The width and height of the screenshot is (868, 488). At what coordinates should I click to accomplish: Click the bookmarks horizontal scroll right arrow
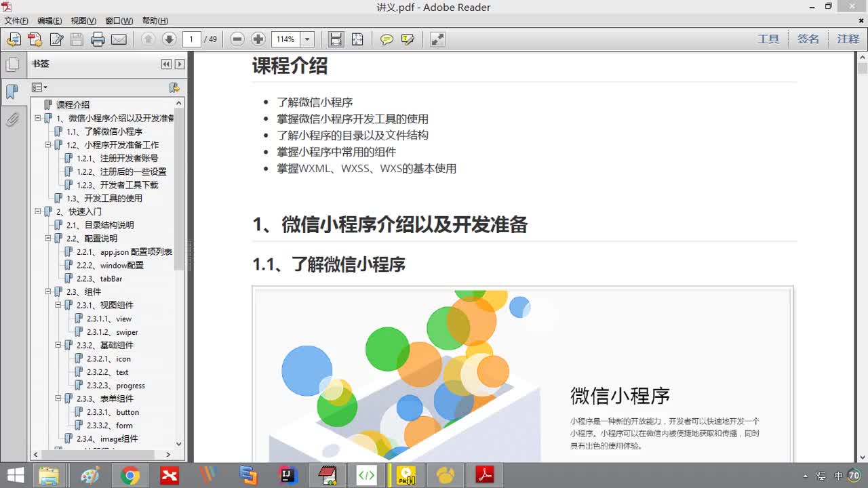[x=169, y=455]
